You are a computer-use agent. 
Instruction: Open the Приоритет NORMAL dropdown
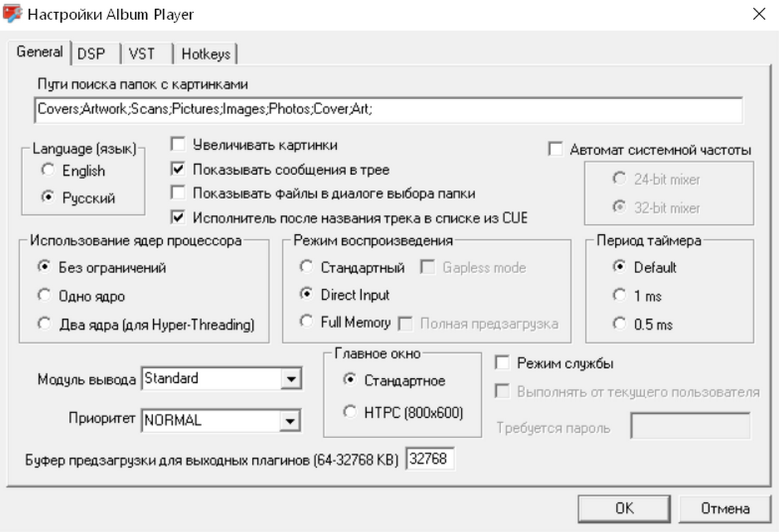[x=221, y=420]
